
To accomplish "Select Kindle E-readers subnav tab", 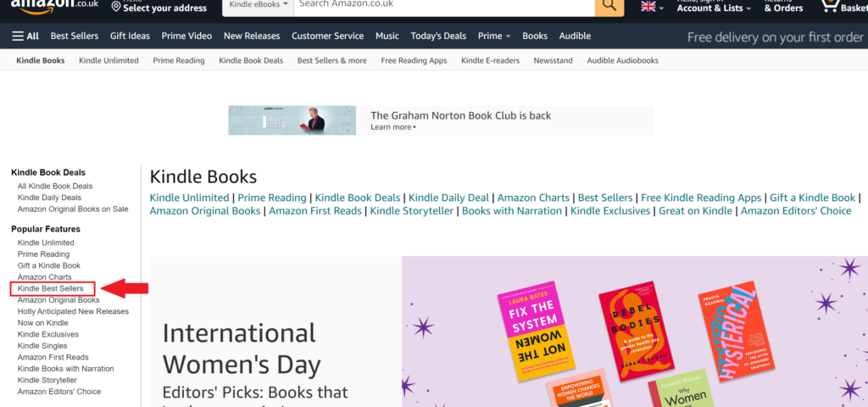I will click(x=490, y=60).
